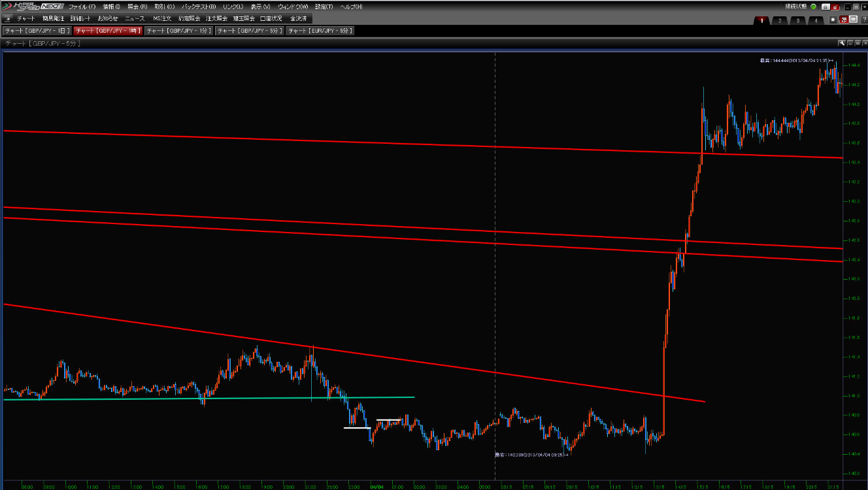Open chart settings via wrench icon
The image size is (868, 490).
[843, 43]
